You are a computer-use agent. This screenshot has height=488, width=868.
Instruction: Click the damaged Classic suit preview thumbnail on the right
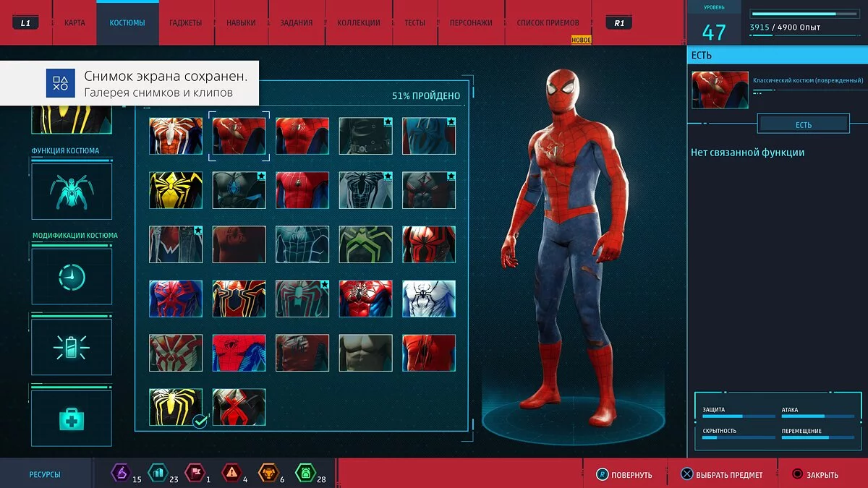tap(720, 90)
